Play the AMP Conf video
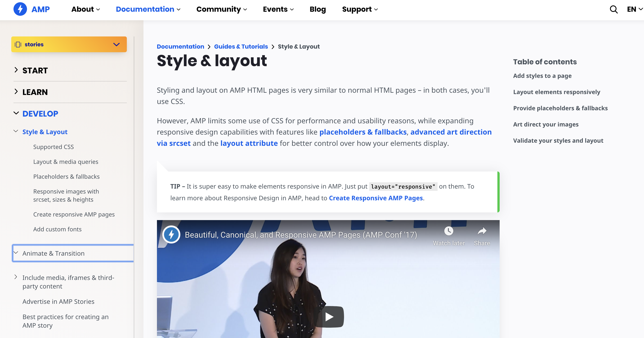 tap(329, 317)
